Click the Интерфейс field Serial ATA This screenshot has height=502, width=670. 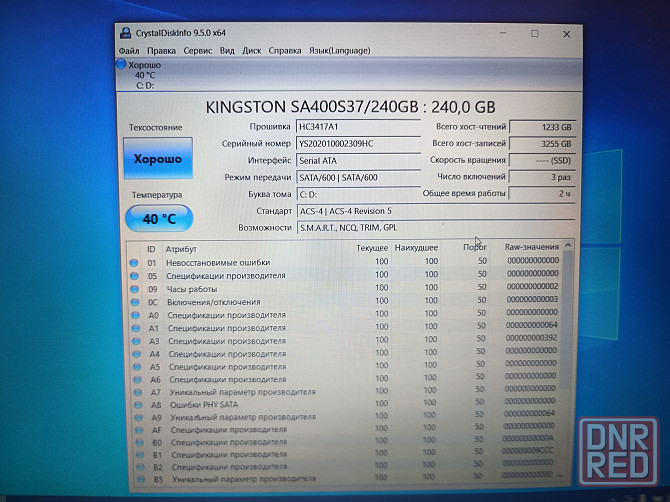(358, 161)
